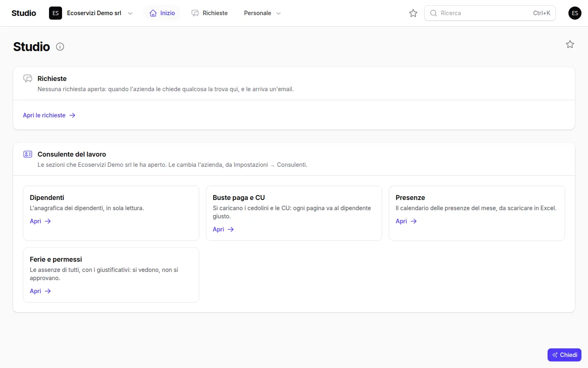588x368 pixels.
Task: Open the Personale dropdown menu
Action: (x=262, y=13)
